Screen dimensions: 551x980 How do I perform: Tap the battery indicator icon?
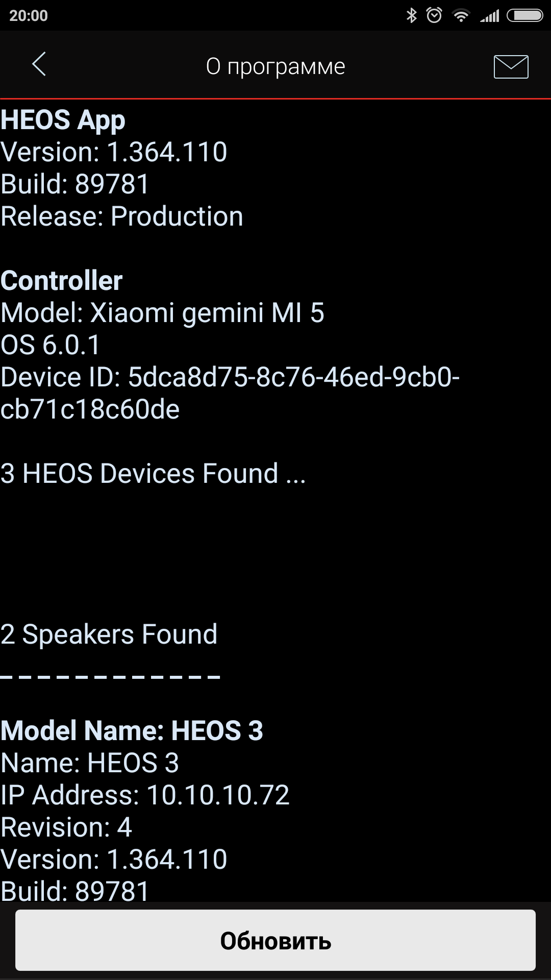point(524,16)
